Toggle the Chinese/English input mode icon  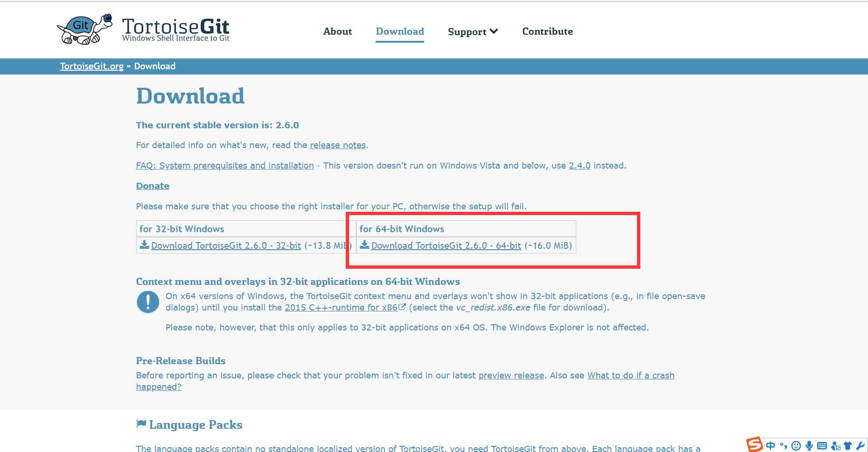771,445
